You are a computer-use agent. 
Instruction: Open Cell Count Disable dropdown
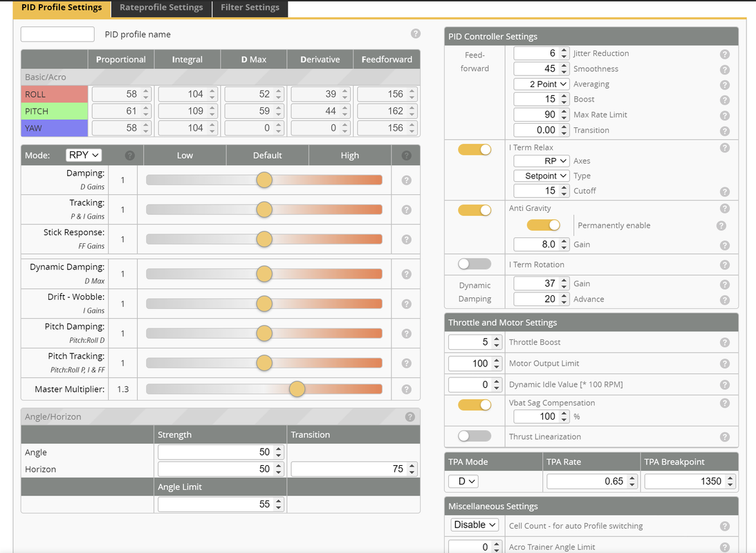474,525
